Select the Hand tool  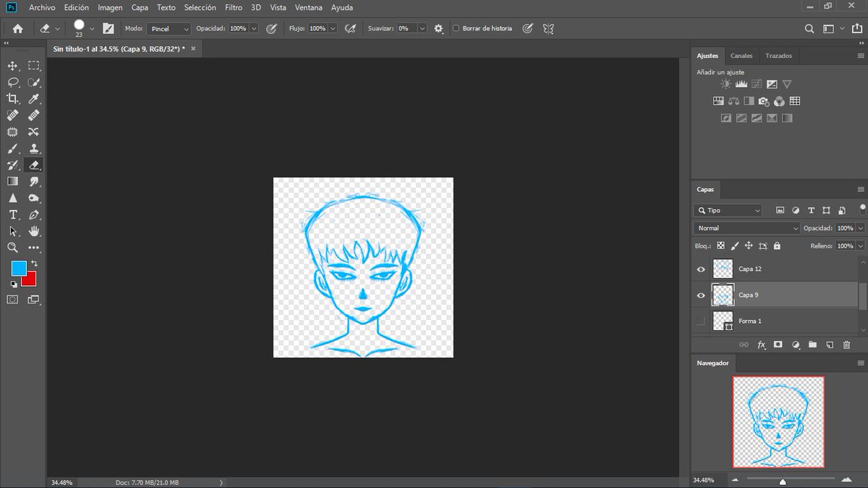tap(33, 231)
